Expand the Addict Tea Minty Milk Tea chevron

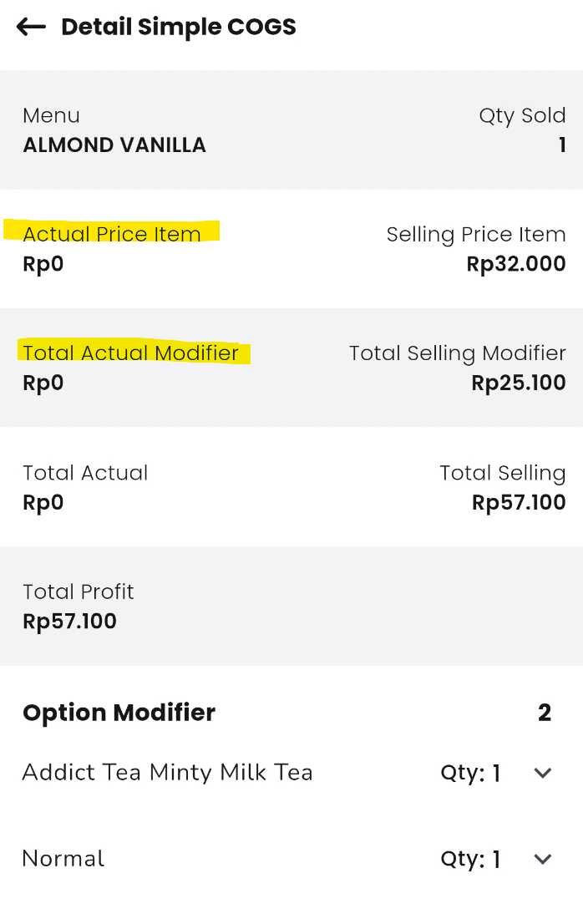coord(543,773)
